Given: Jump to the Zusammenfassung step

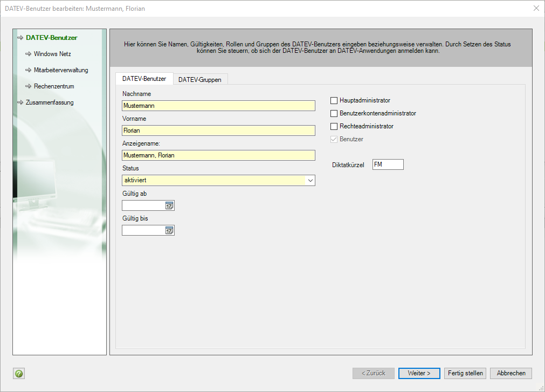Looking at the screenshot, I should tap(50, 102).
